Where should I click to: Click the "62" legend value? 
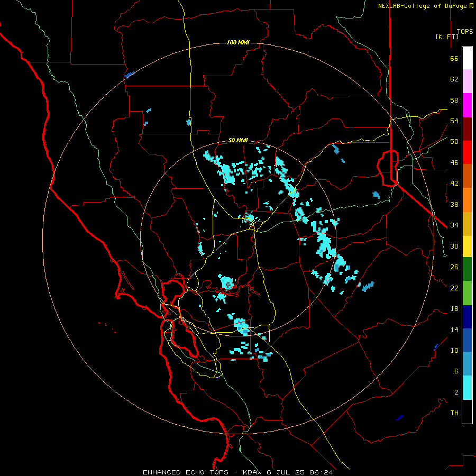tap(454, 79)
